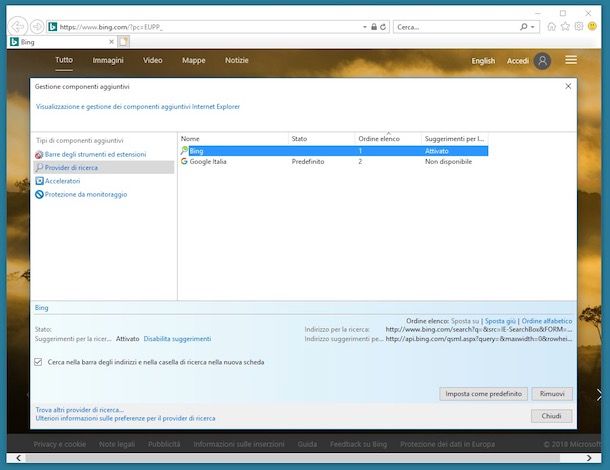Screen dimensions: 610x470
Task: Click the Predefinito status cell
Action: pos(308,161)
